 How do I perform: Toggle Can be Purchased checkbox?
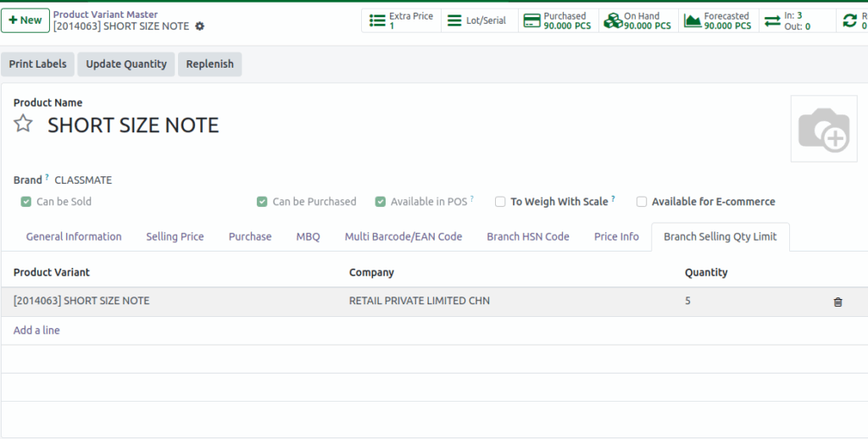tap(262, 202)
